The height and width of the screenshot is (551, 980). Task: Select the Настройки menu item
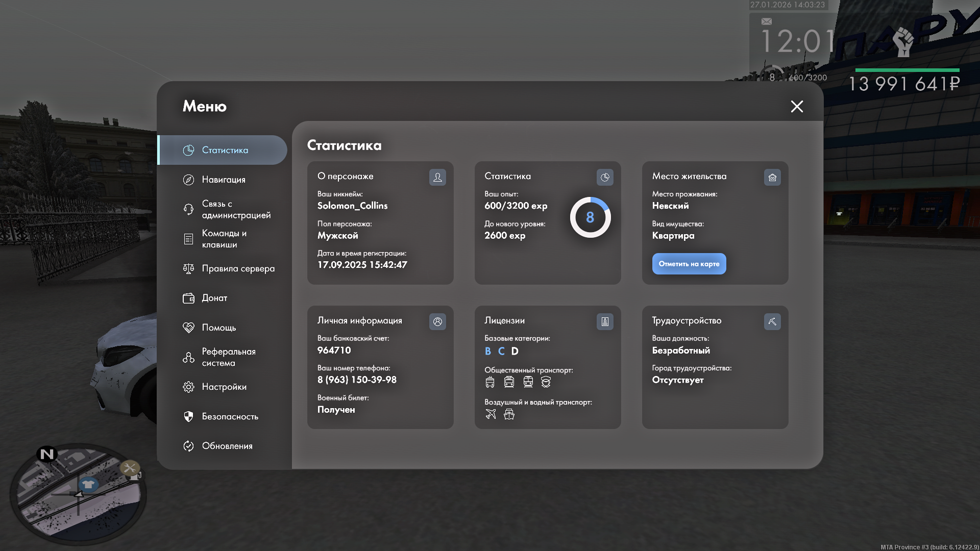[x=224, y=387]
